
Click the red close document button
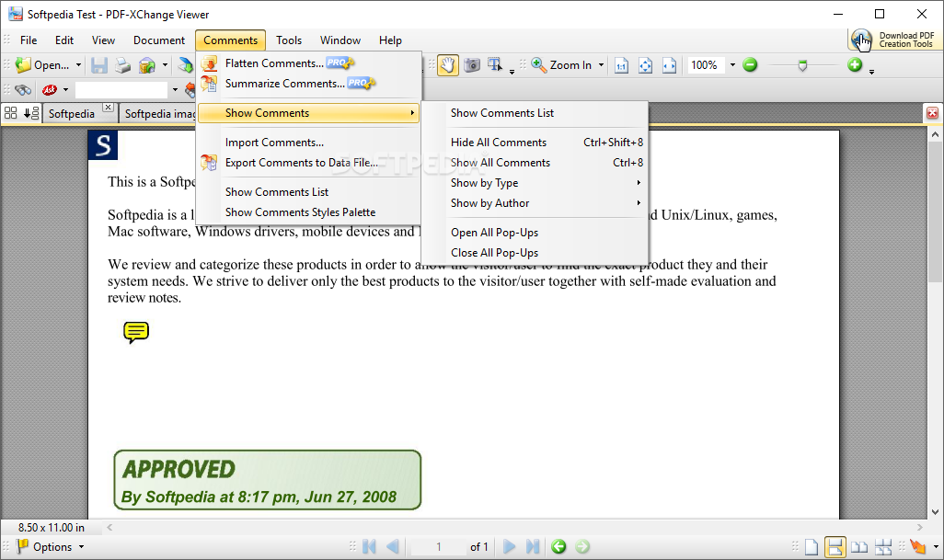pos(932,113)
